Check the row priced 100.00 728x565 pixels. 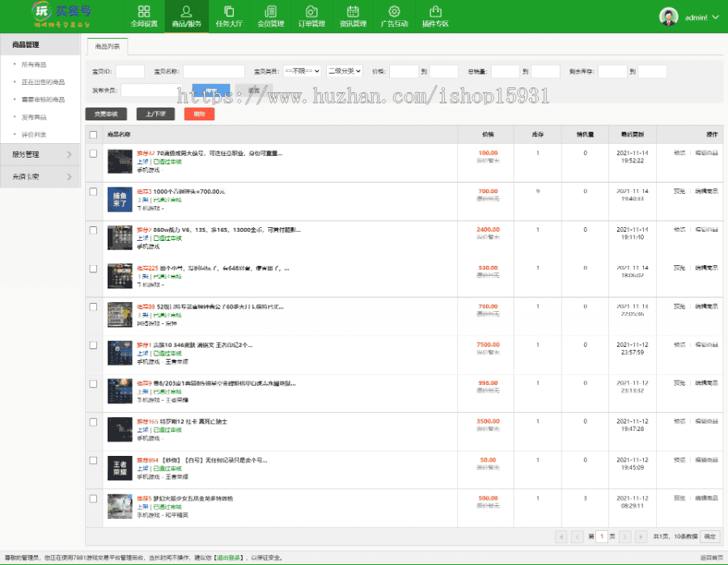click(x=93, y=154)
